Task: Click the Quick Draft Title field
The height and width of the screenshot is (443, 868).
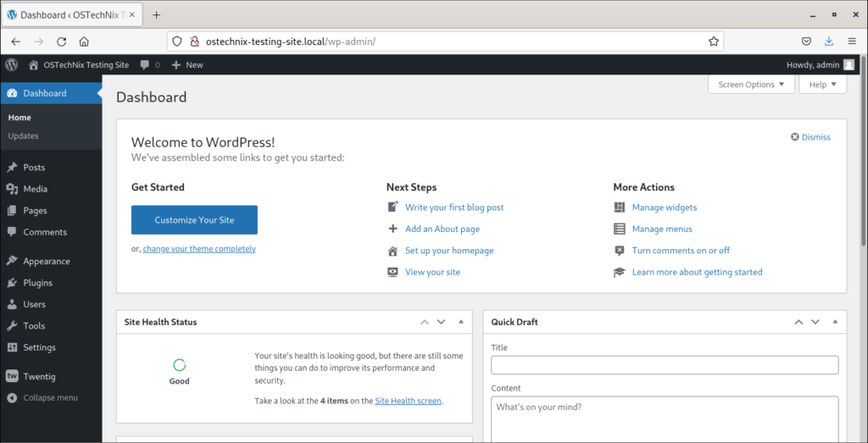Action: pos(665,365)
